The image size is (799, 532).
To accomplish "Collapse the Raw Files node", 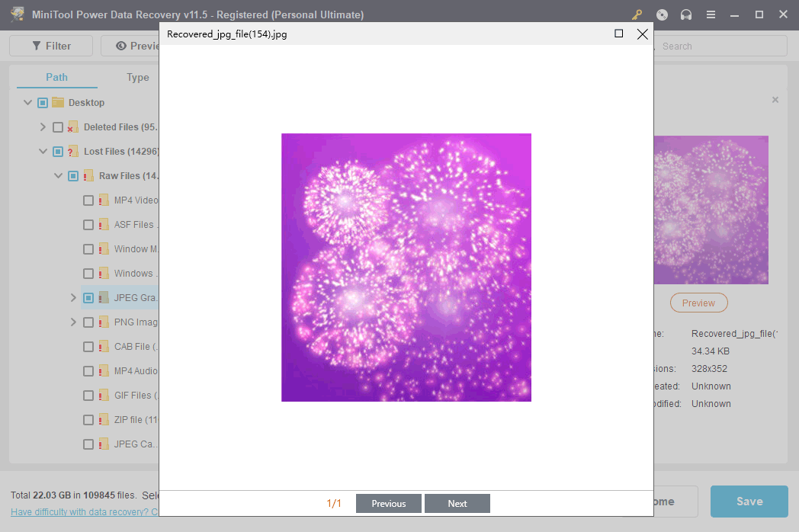I will point(59,176).
